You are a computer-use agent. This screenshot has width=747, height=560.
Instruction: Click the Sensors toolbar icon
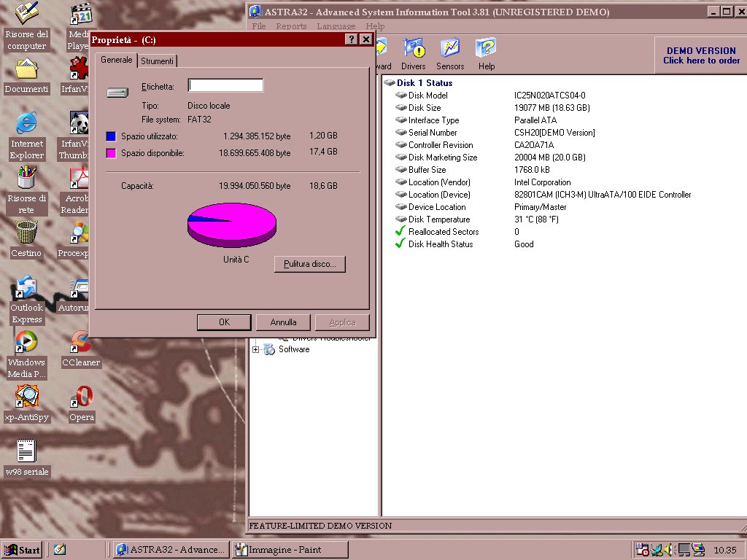click(x=450, y=54)
